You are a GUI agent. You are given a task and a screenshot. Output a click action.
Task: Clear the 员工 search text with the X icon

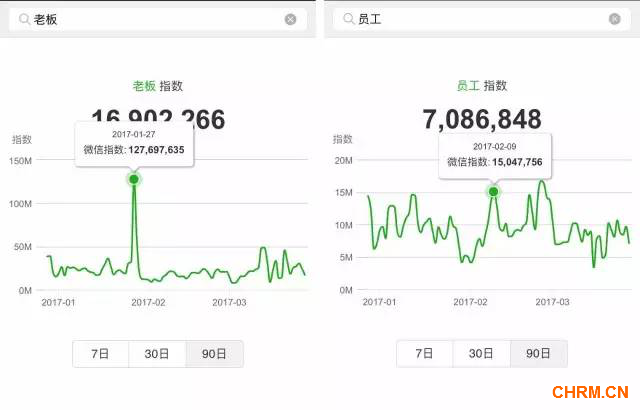[614, 19]
